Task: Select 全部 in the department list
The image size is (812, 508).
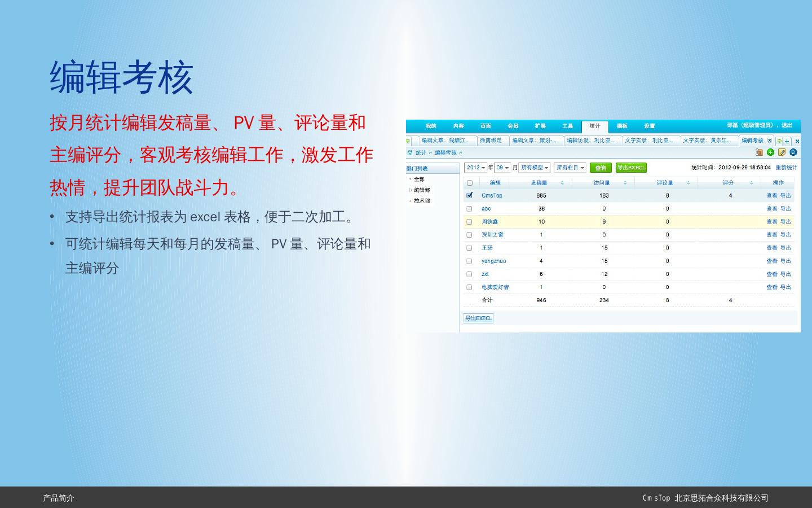Action: click(x=419, y=179)
